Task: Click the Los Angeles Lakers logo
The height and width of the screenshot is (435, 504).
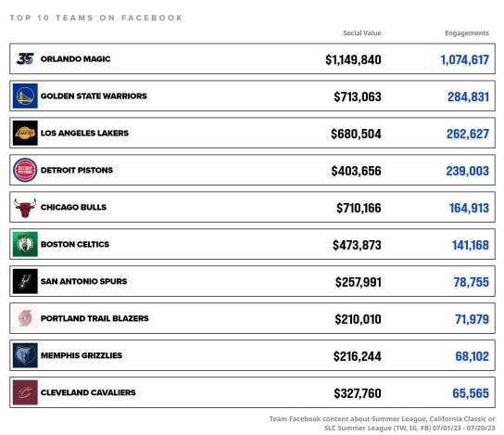Action: 25,133
